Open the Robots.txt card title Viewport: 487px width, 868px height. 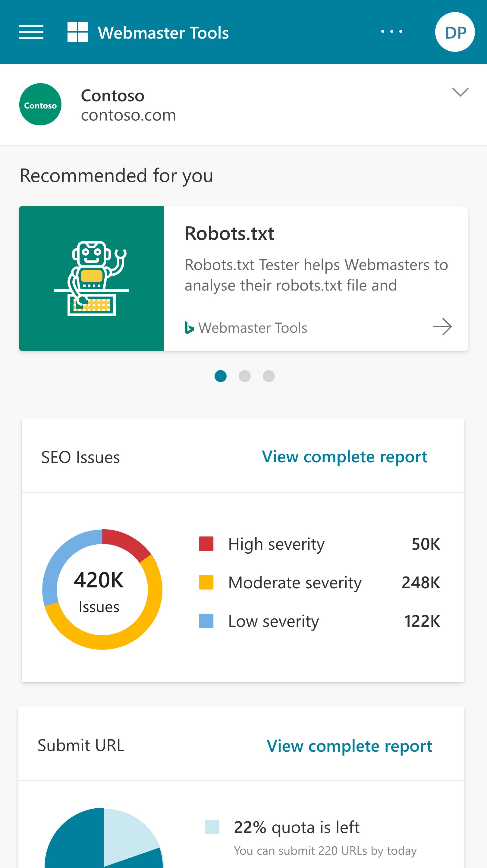click(230, 233)
